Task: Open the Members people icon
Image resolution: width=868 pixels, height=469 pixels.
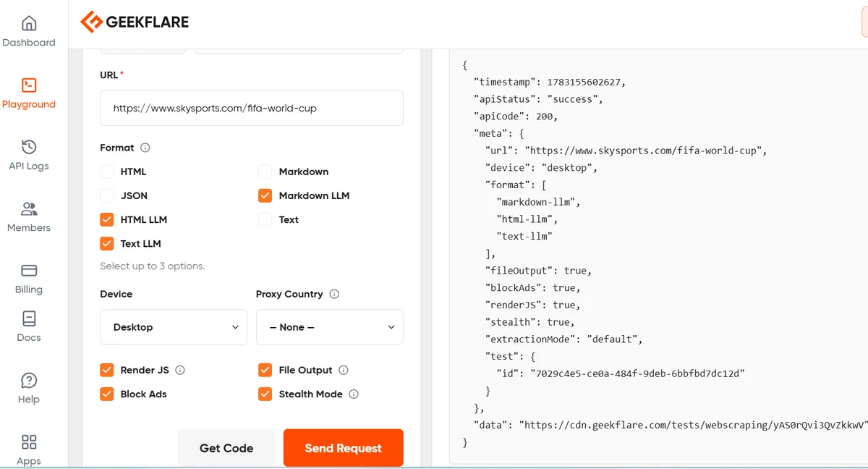Action: pyautogui.click(x=29, y=209)
